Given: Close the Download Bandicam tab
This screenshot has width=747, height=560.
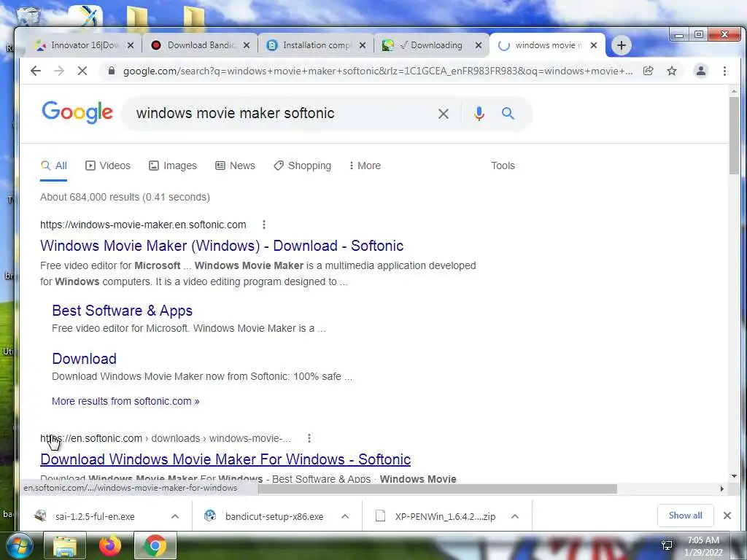Looking at the screenshot, I should click(x=247, y=45).
